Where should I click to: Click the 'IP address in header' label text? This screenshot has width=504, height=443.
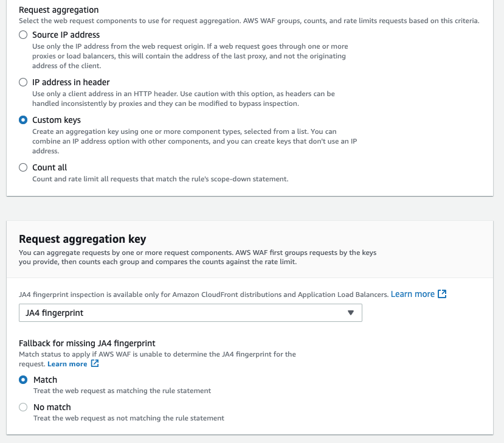(71, 82)
